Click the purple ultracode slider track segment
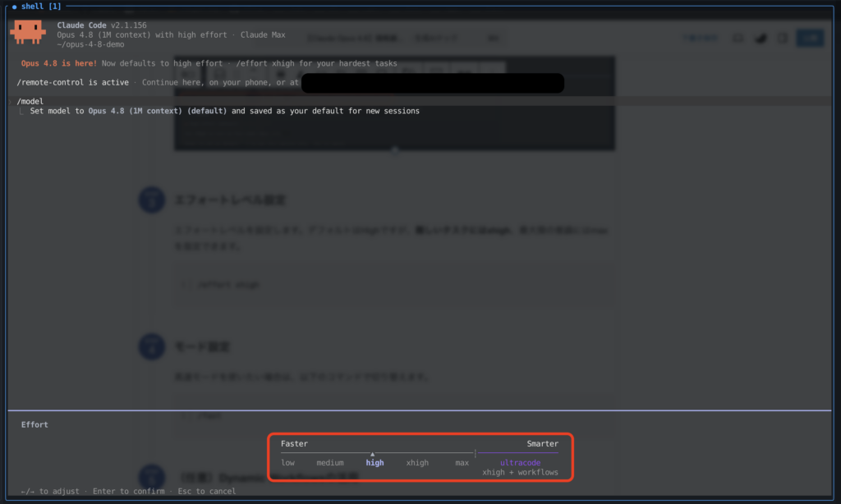Image resolution: width=841 pixels, height=504 pixels. tap(517, 453)
